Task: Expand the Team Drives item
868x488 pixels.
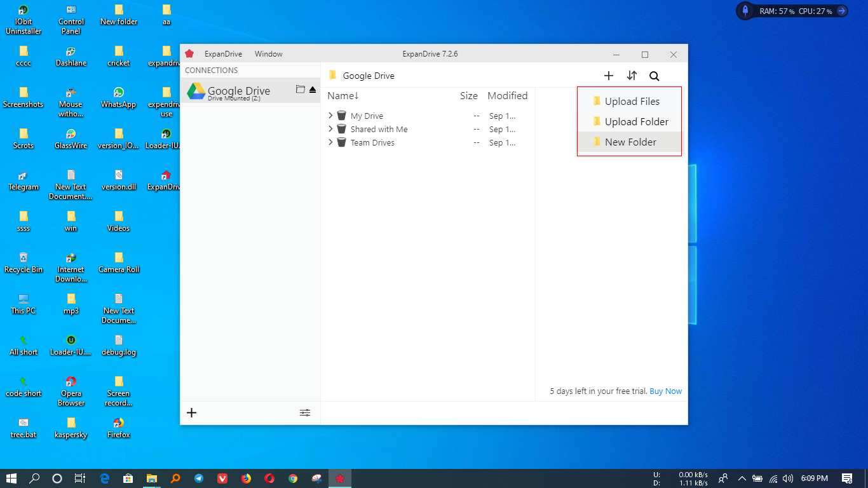Action: pyautogui.click(x=330, y=142)
